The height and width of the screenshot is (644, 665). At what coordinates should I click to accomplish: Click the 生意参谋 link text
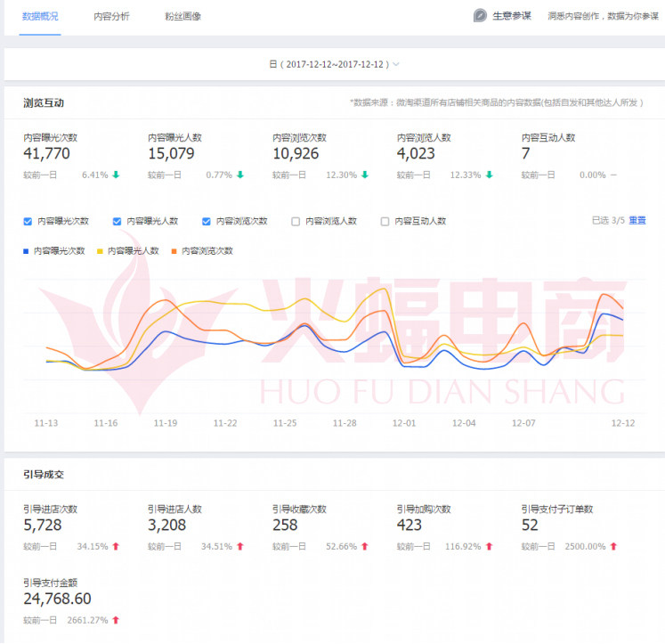pyautogui.click(x=512, y=16)
